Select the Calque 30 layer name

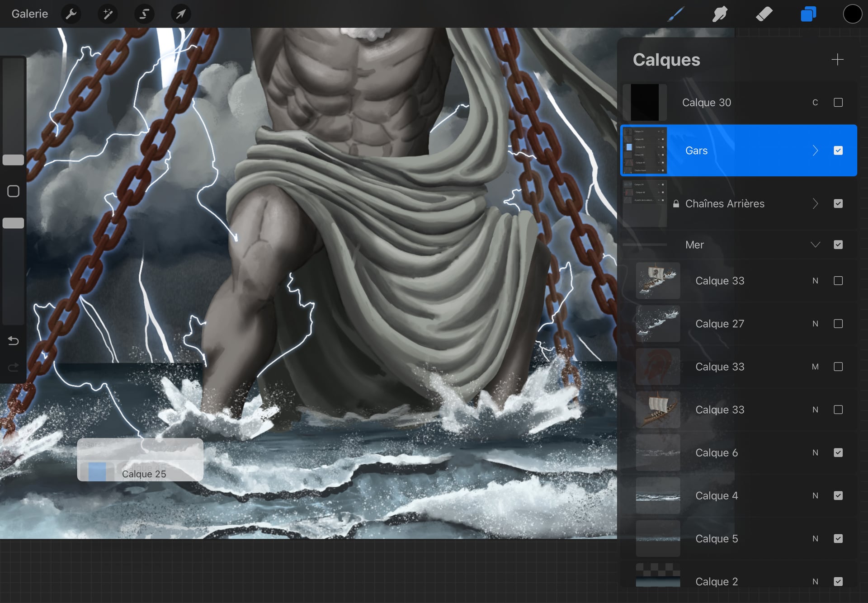(706, 103)
